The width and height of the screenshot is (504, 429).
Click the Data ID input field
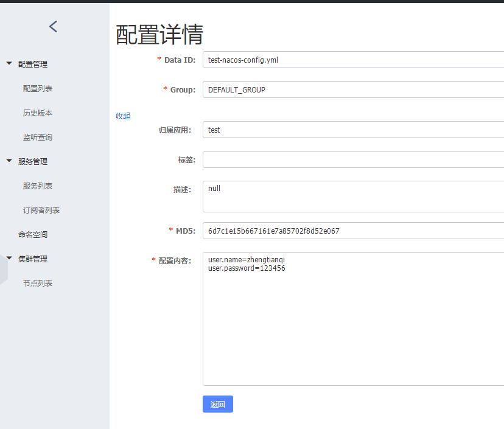(x=353, y=60)
